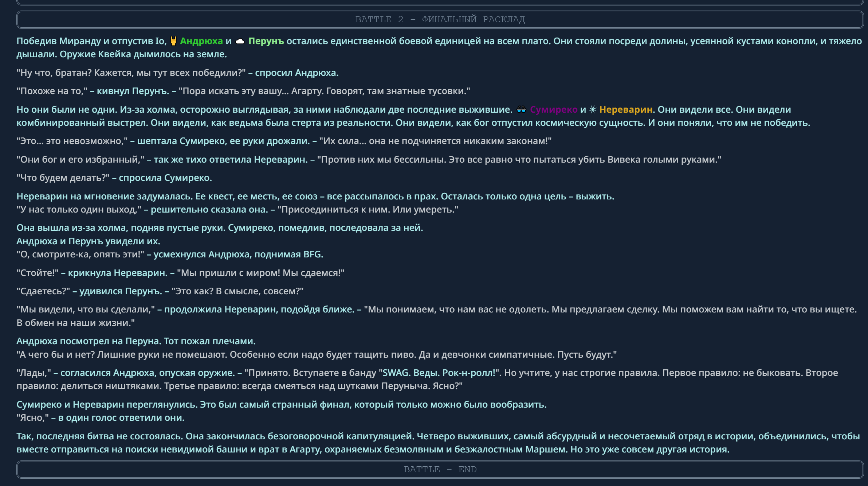Select the purple highlighted Сумиреко name
Screen dimensions: 868x486
click(x=553, y=109)
